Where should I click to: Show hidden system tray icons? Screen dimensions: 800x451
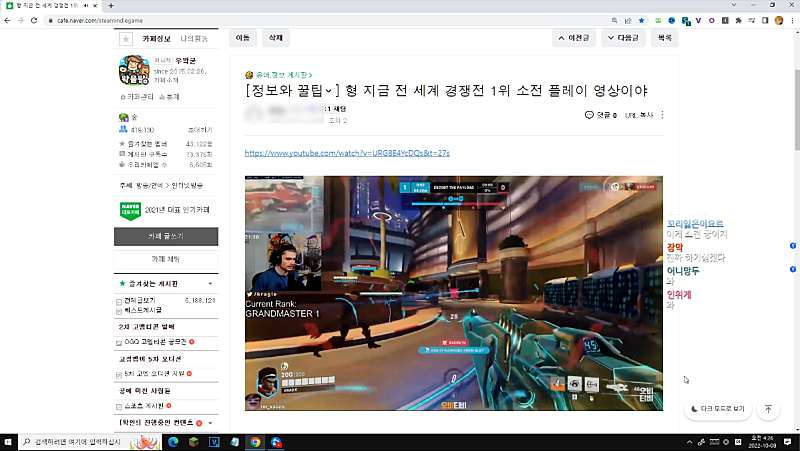coord(690,442)
